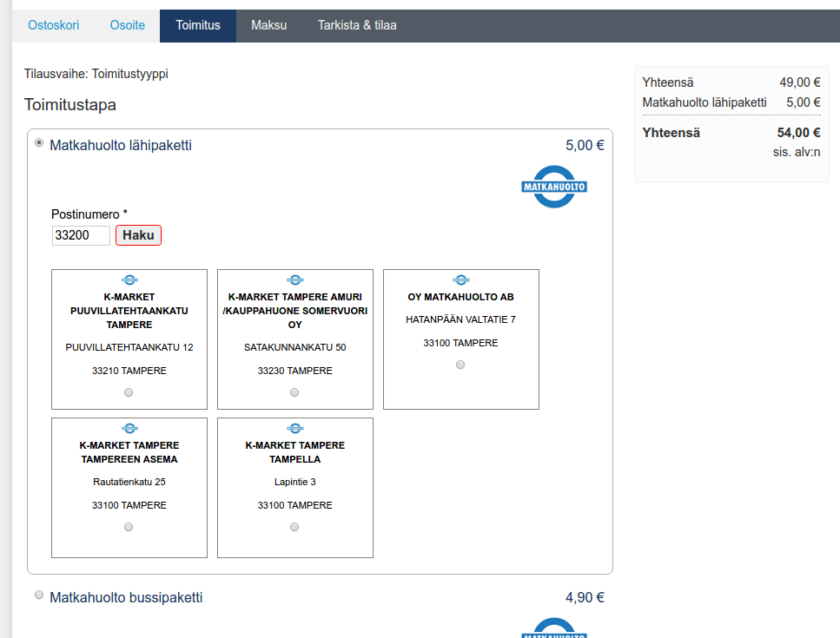Select K-Market Tampella pickup radio
840x638 pixels.
(294, 527)
